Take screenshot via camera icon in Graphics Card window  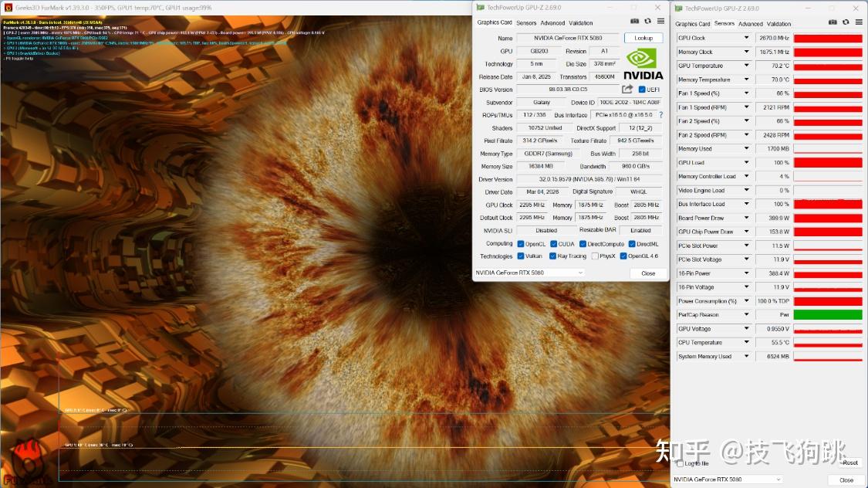pos(634,22)
